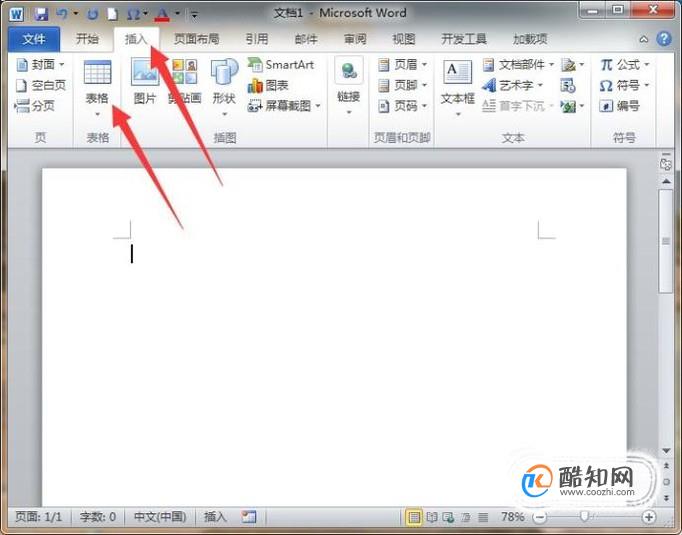Switch to the 审阅 (Review) tab
Viewport: 682px width, 535px height.
pyautogui.click(x=355, y=39)
